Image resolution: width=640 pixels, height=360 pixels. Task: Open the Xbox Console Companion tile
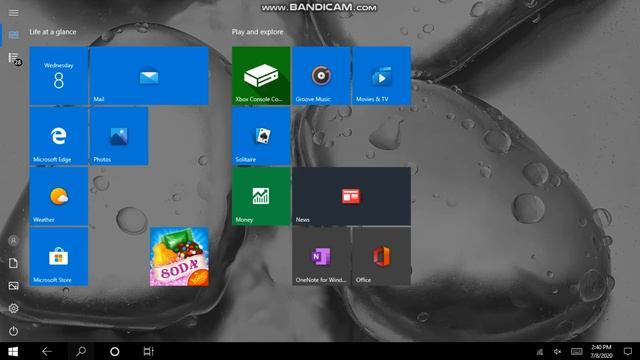[261, 76]
